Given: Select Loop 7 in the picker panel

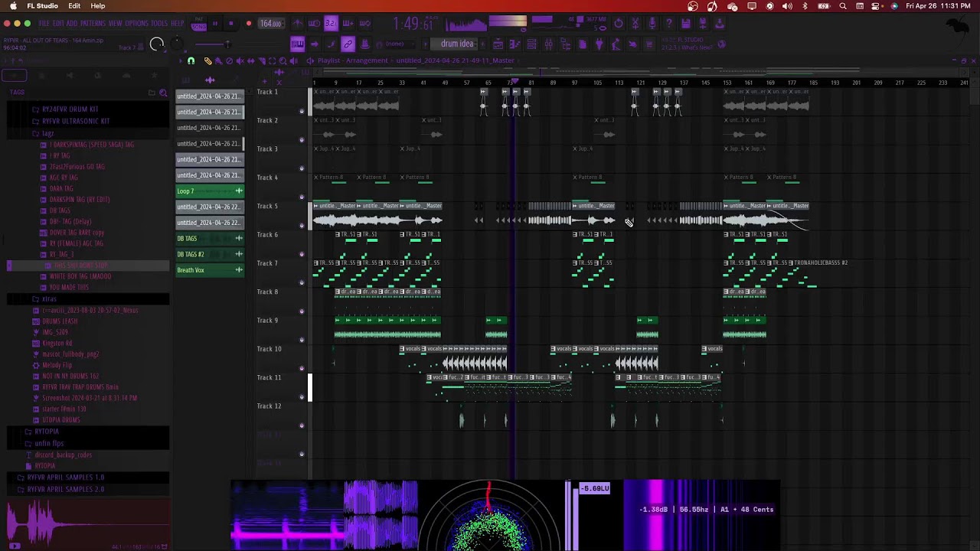Looking at the screenshot, I should [210, 191].
